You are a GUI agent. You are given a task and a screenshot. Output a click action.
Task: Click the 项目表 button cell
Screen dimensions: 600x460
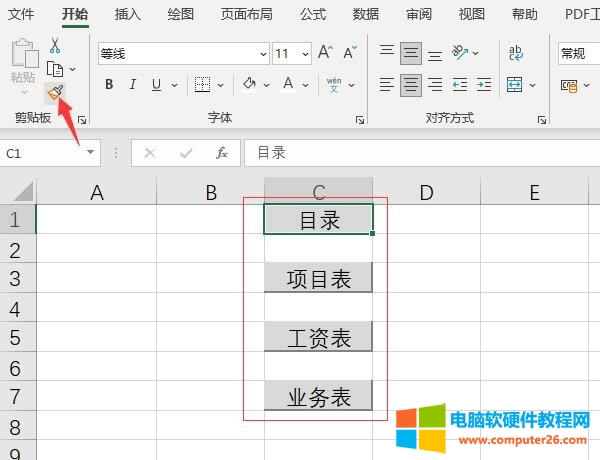click(319, 279)
